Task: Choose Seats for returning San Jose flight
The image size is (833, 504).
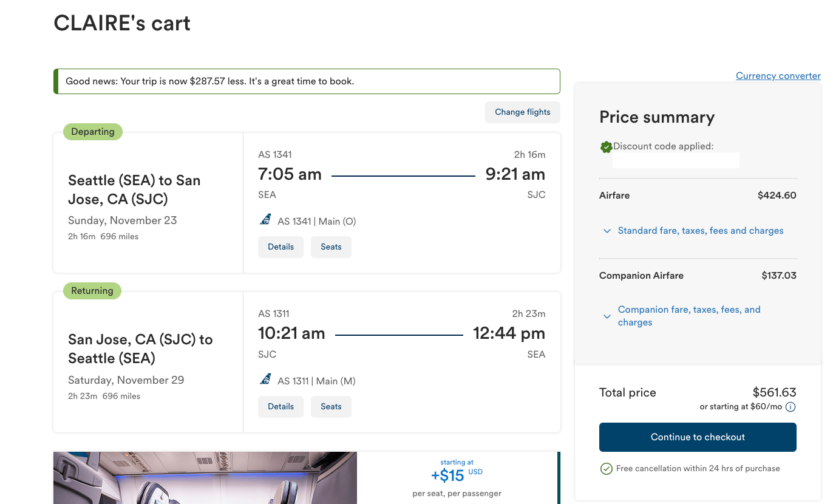Action: (331, 407)
